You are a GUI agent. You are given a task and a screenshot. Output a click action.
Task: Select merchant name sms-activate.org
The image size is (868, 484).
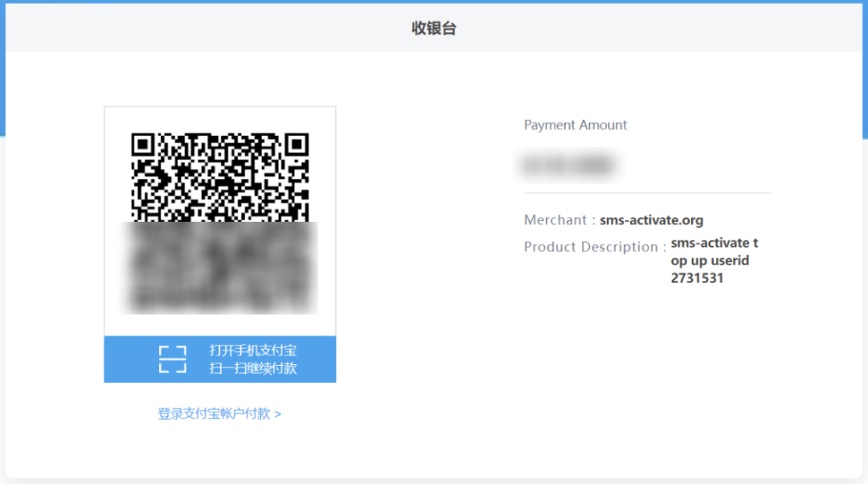pos(652,219)
